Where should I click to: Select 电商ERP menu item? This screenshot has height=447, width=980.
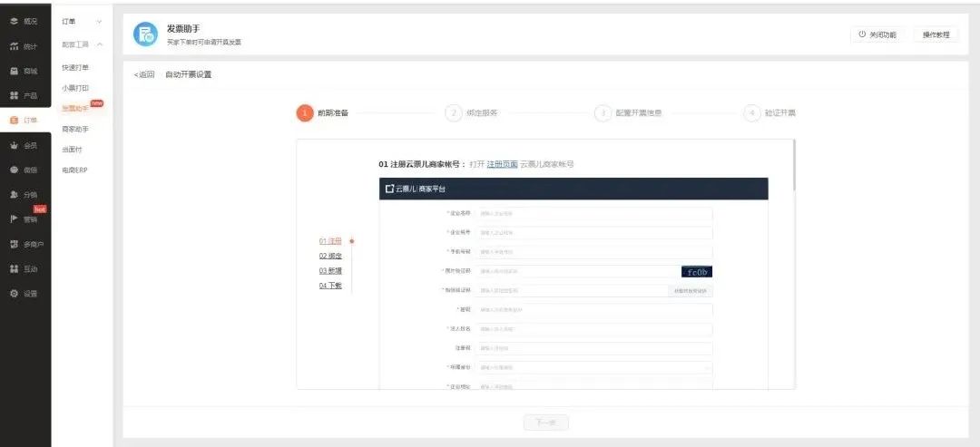click(x=74, y=170)
